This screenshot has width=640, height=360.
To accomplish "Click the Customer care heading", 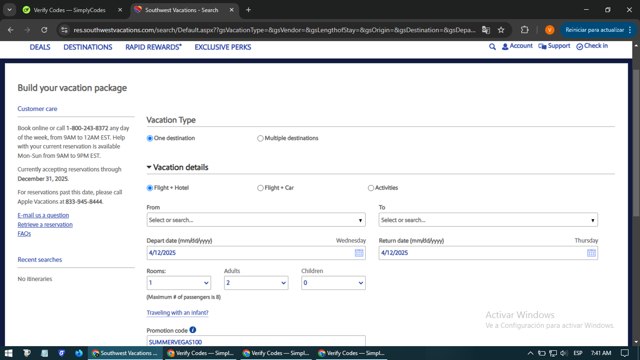I will point(37,109).
